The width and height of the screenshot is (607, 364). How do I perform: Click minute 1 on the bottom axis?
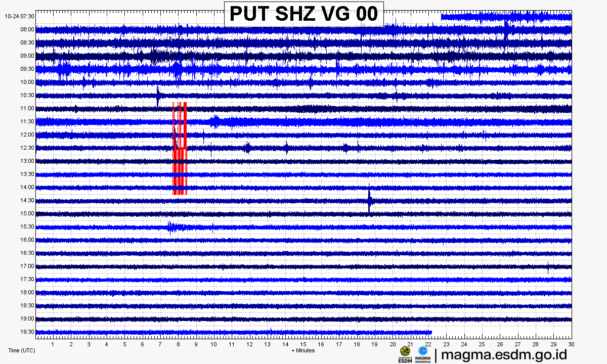[53, 344]
